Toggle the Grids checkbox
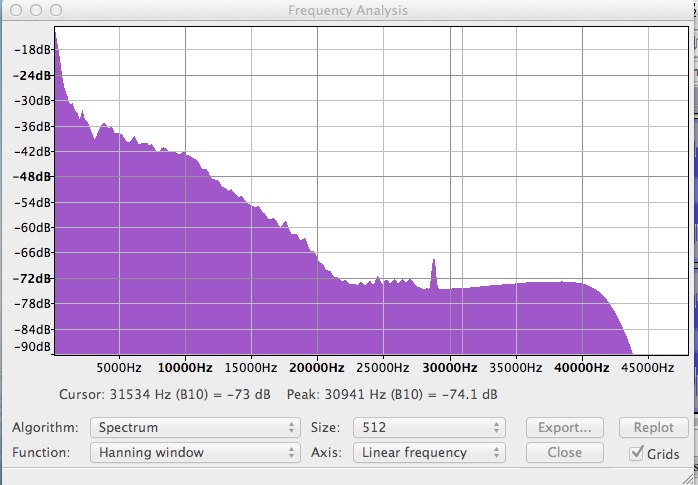698x485 pixels. coord(637,453)
